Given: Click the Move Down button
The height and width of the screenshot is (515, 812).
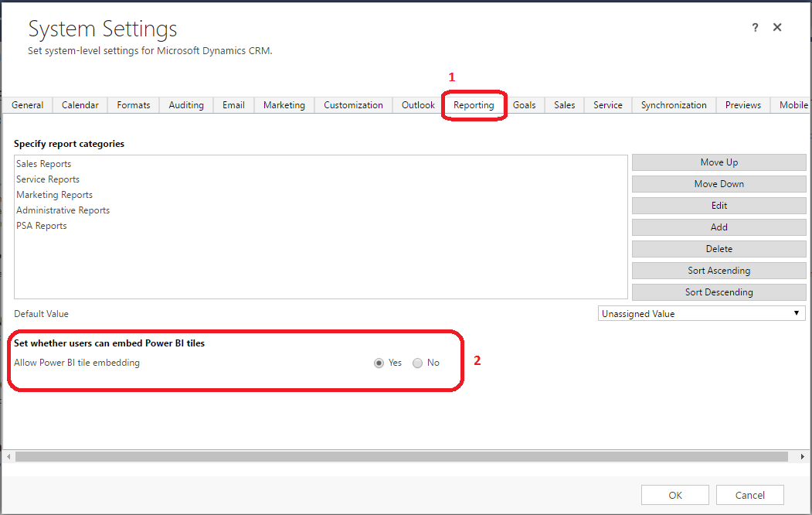Looking at the screenshot, I should point(719,184).
